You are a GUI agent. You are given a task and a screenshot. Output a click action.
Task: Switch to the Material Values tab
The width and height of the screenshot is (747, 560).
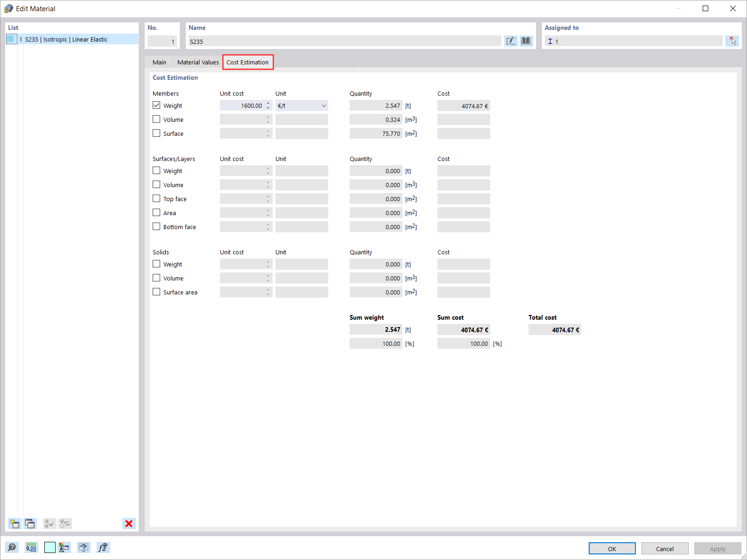197,62
